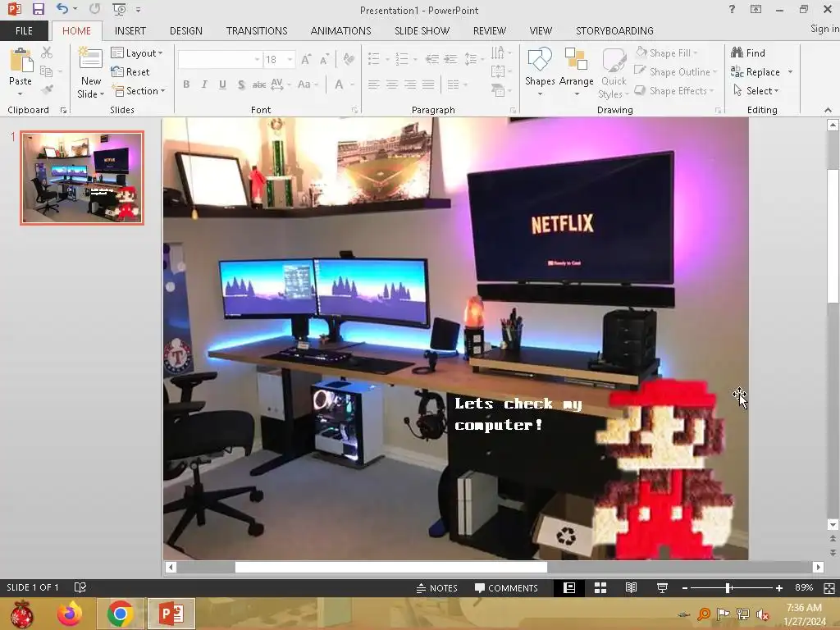Open the Replace dropdown arrow

(x=790, y=72)
